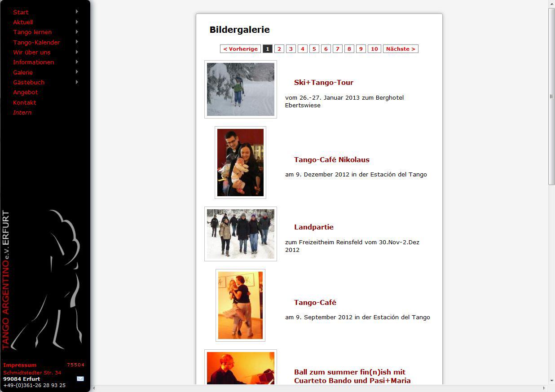Open the Angebot menu entry
The width and height of the screenshot is (555, 392).
coord(26,92)
